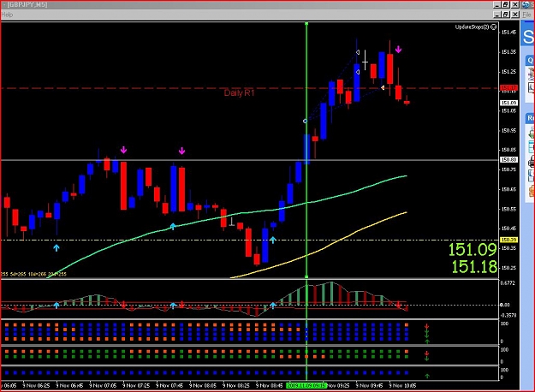
Task: Click the -0.3578 oscillator scale value
Action: coord(508,315)
